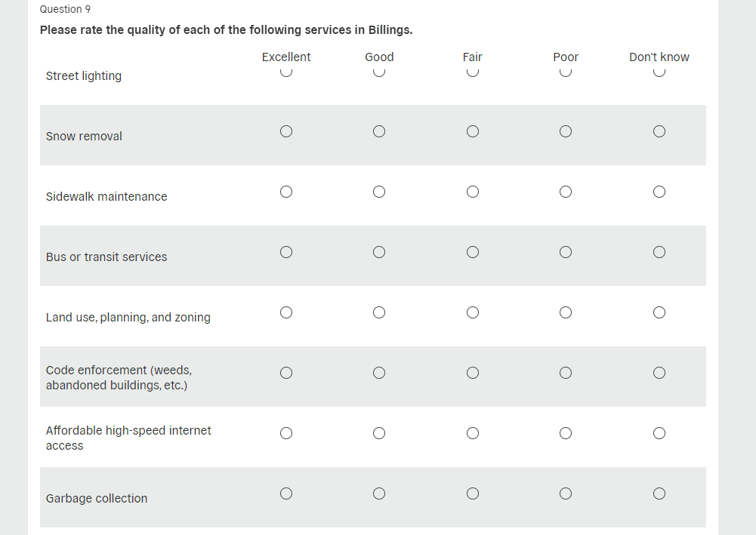The height and width of the screenshot is (535, 756).
Task: Rate Bus or transit services as Good
Action: click(378, 251)
